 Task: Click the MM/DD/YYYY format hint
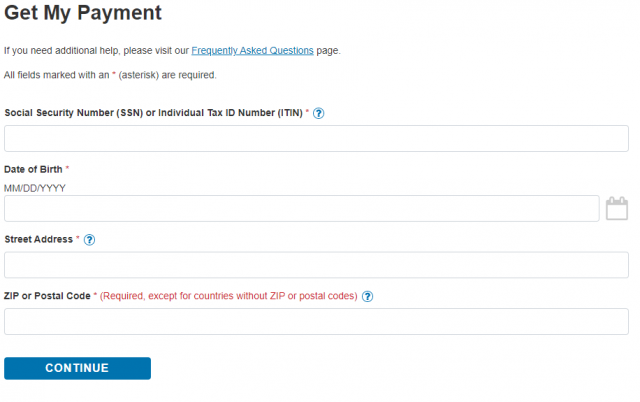click(x=35, y=188)
